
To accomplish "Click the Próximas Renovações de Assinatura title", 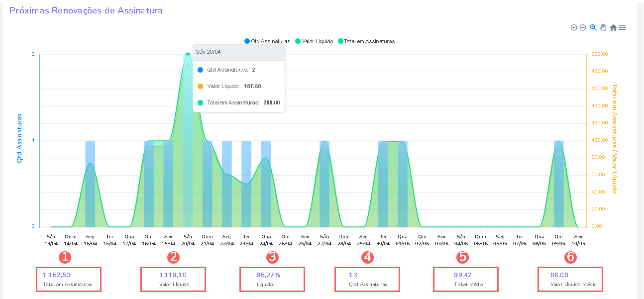I will point(86,10).
